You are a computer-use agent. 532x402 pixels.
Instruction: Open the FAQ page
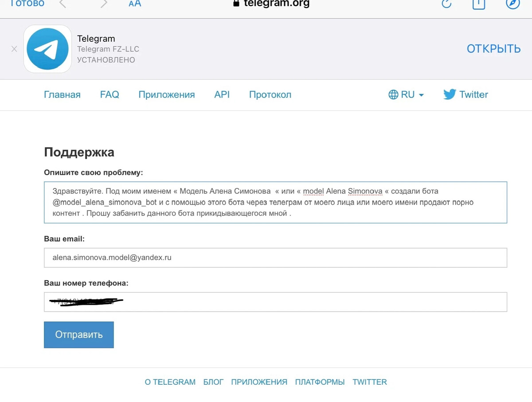(110, 94)
